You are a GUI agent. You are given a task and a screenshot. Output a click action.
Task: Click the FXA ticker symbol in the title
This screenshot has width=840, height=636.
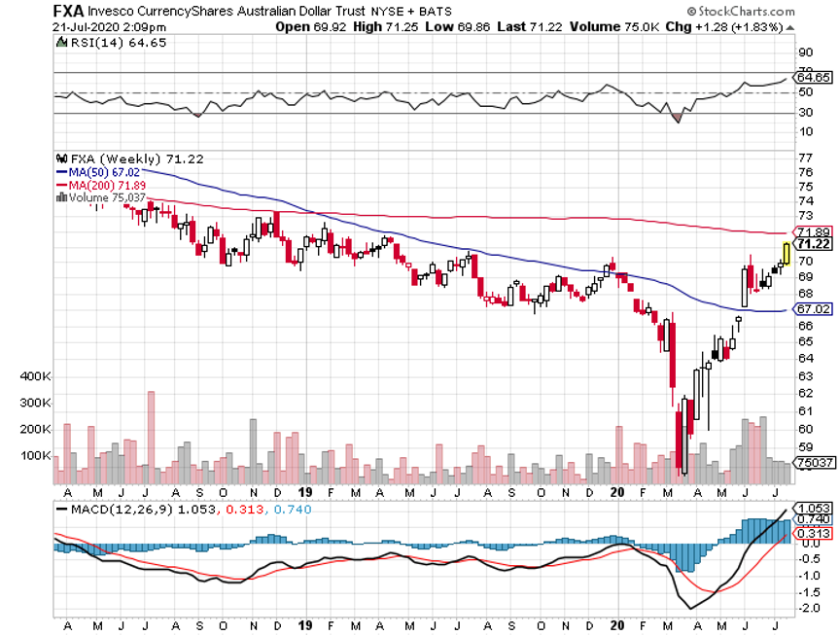pyautogui.click(x=68, y=10)
